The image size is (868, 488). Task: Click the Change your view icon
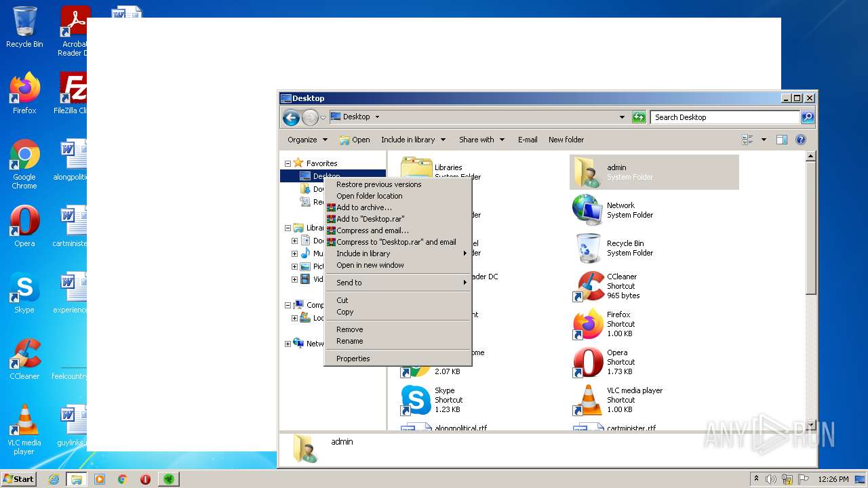pos(748,140)
